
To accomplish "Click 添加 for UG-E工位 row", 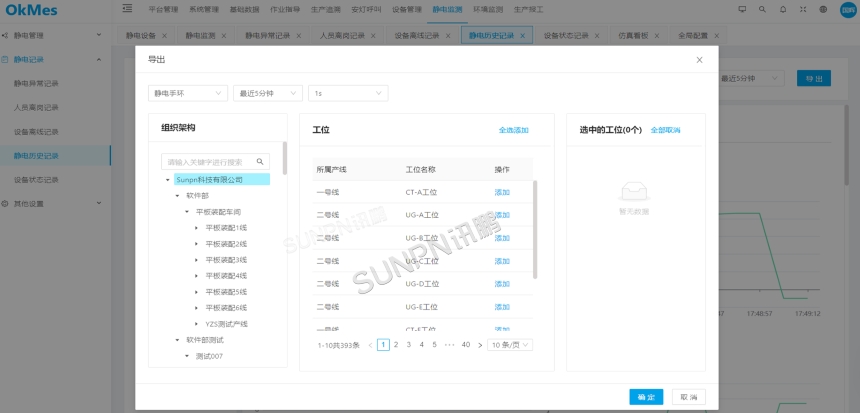I will click(x=502, y=307).
